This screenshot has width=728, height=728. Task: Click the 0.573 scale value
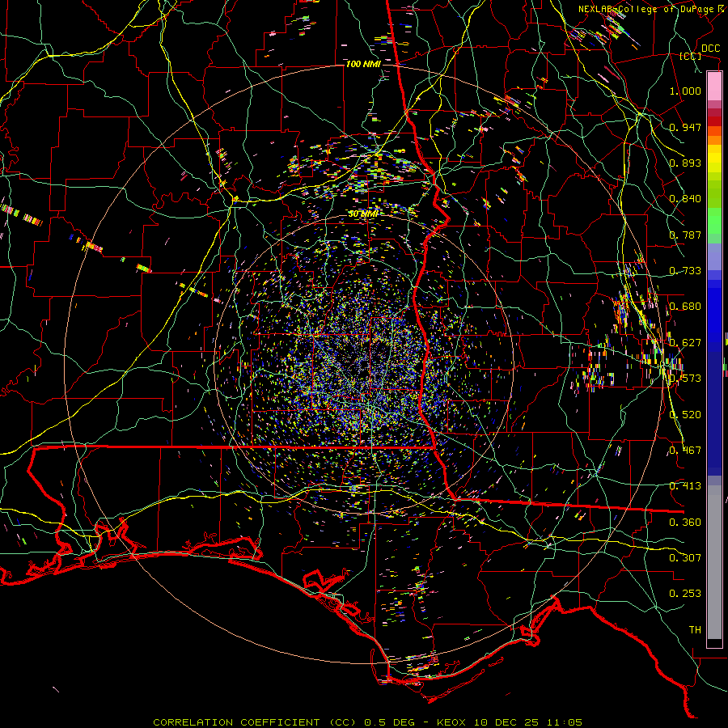685,379
